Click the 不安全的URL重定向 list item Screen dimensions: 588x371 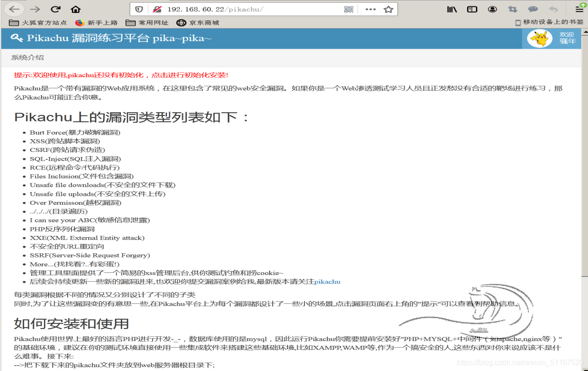67,246
